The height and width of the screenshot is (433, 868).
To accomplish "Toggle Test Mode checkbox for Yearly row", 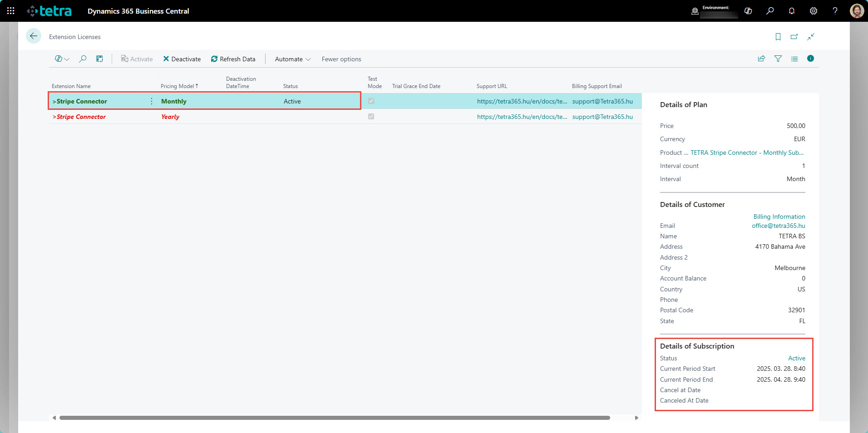I will (x=371, y=117).
